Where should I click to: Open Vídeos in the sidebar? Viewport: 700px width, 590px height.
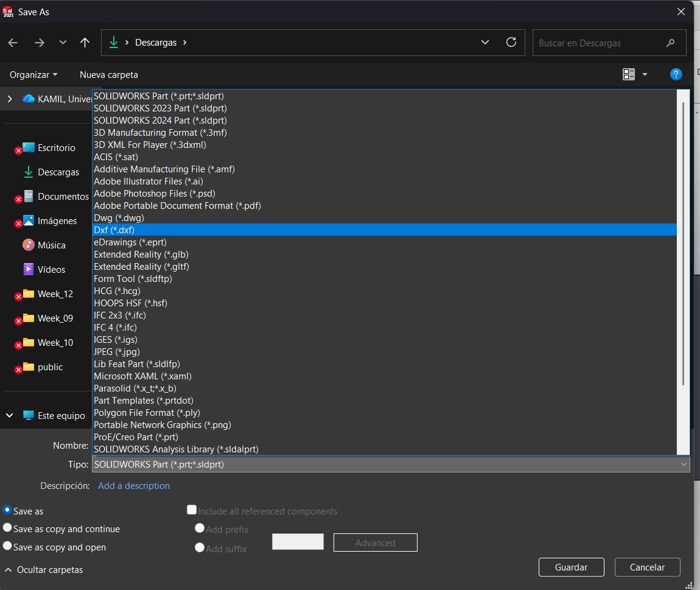tap(44, 269)
